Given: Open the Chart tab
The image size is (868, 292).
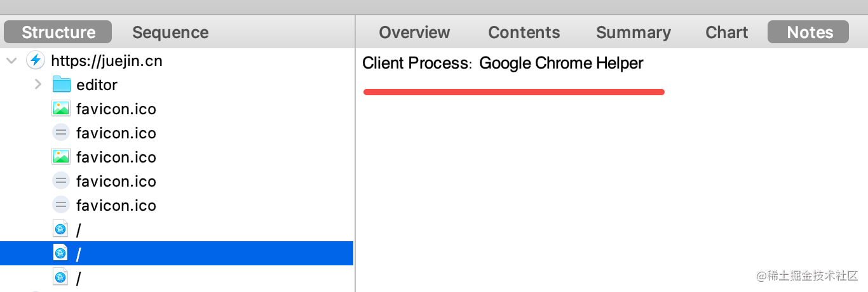Looking at the screenshot, I should [727, 32].
